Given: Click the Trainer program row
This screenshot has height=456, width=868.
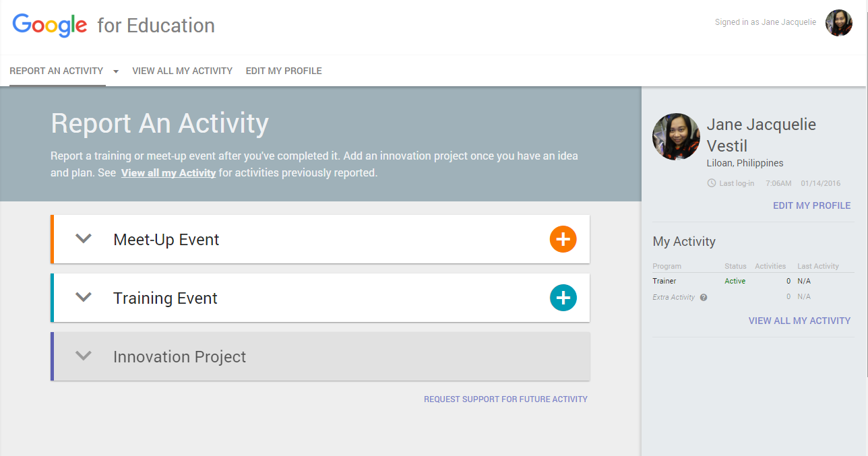Looking at the screenshot, I should (664, 281).
